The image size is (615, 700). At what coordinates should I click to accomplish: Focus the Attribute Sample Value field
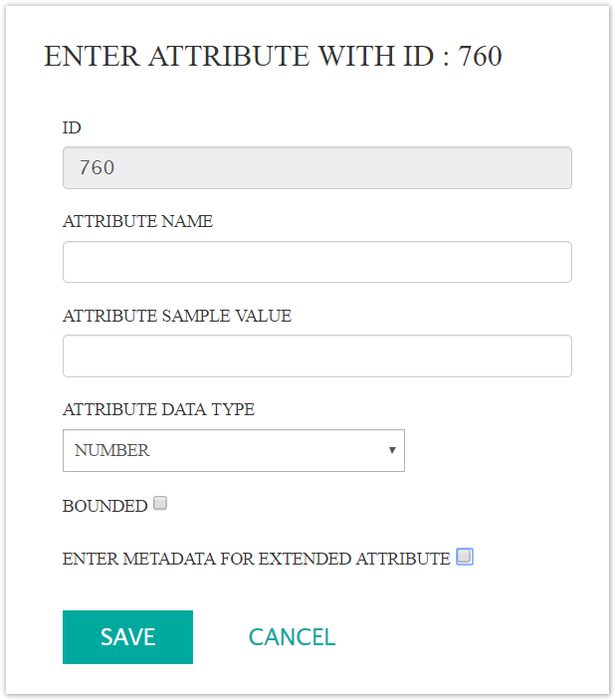coord(316,355)
